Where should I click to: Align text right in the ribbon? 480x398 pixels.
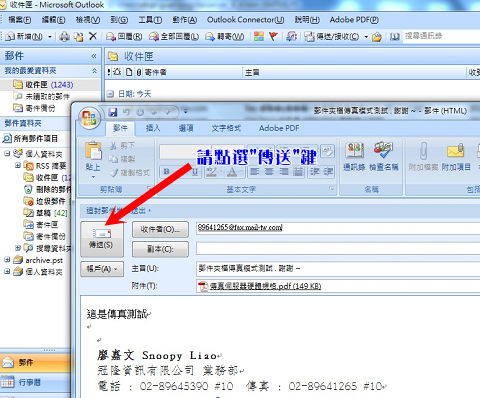click(283, 172)
